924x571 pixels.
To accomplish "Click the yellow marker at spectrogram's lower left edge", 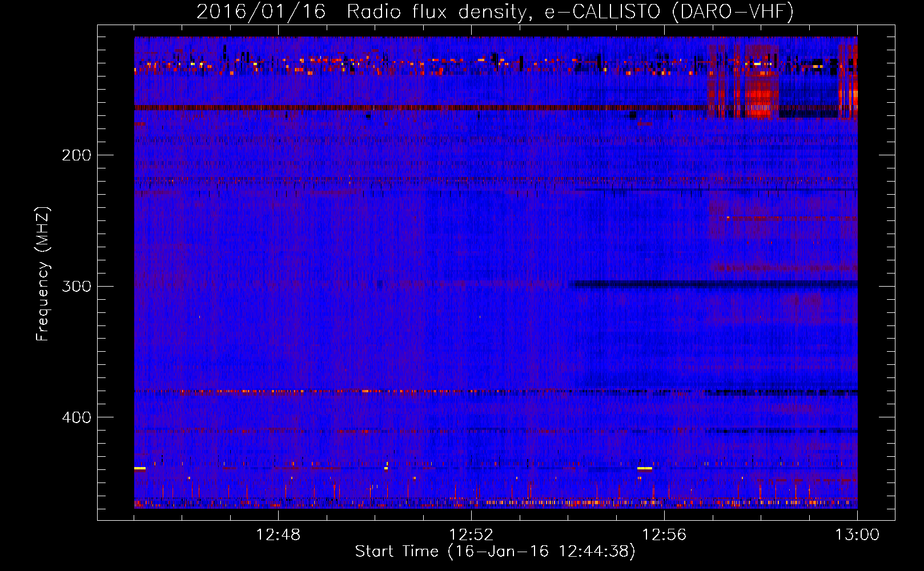I will click(x=140, y=468).
